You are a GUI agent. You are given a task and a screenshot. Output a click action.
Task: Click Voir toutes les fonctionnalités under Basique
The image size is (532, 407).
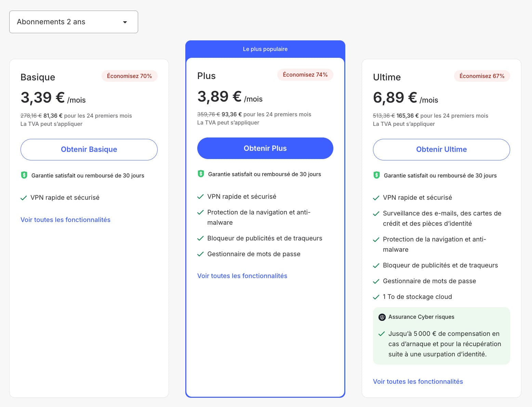[65, 220]
